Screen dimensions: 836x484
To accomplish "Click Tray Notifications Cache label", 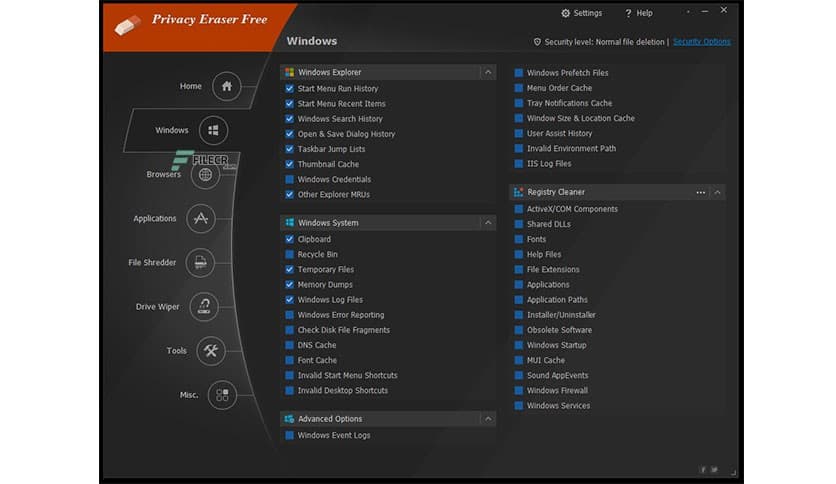I will (569, 103).
